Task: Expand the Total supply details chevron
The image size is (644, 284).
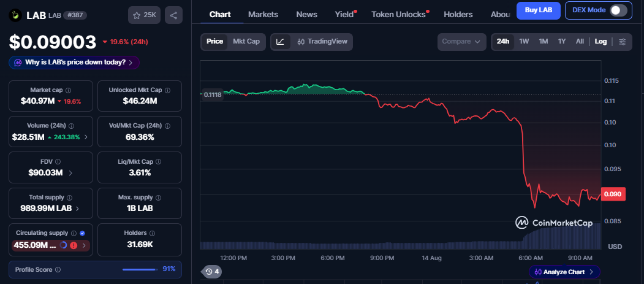Action: pos(78,209)
